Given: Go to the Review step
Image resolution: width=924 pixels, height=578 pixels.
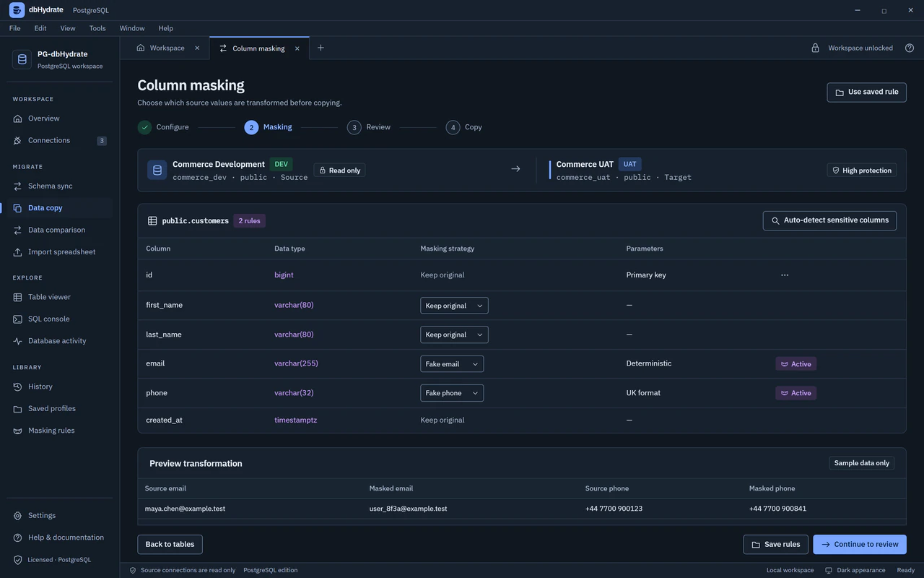Looking at the screenshot, I should [369, 127].
